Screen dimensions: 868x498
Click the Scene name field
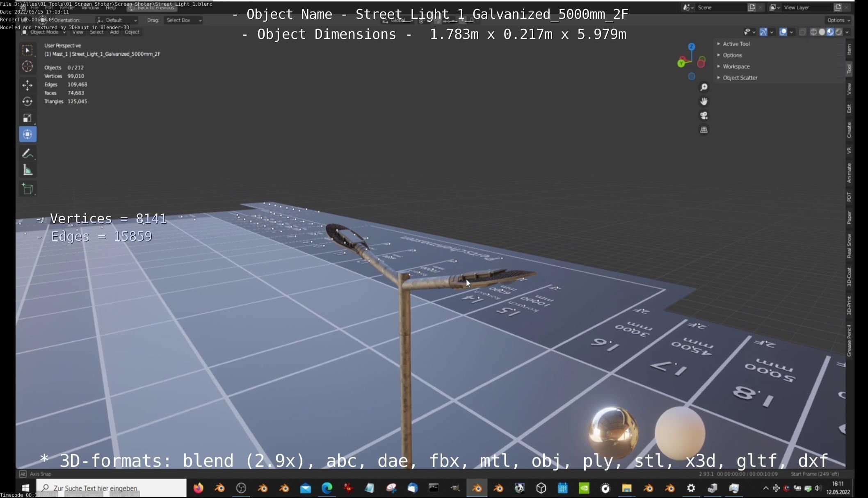click(x=721, y=7)
